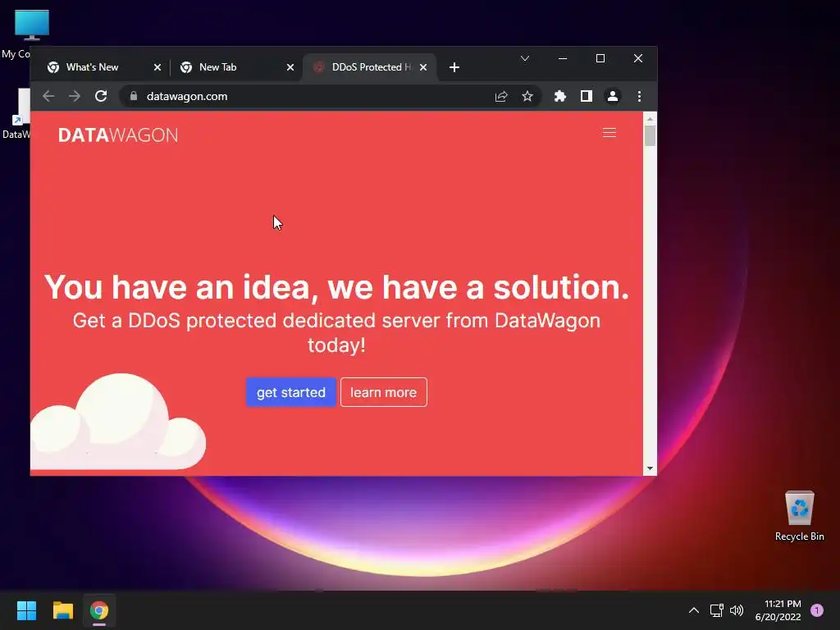Screen dimensions: 840x630
Task: Bookmark this tab with the star icon
Action: coord(527,97)
